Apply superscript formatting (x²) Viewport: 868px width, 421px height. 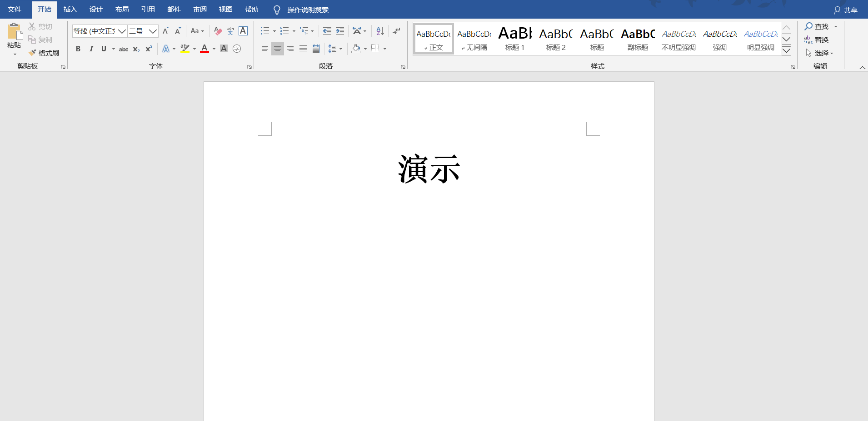[x=149, y=49]
